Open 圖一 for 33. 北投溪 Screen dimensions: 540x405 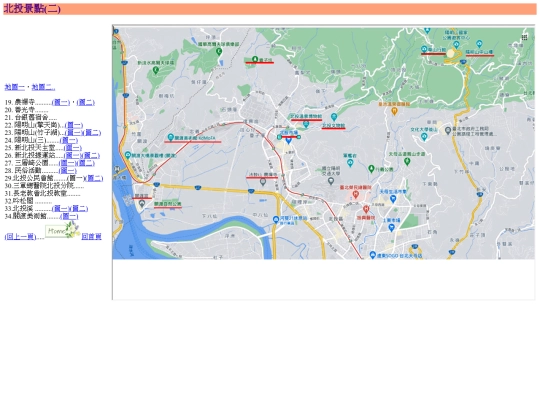click(x=61, y=208)
